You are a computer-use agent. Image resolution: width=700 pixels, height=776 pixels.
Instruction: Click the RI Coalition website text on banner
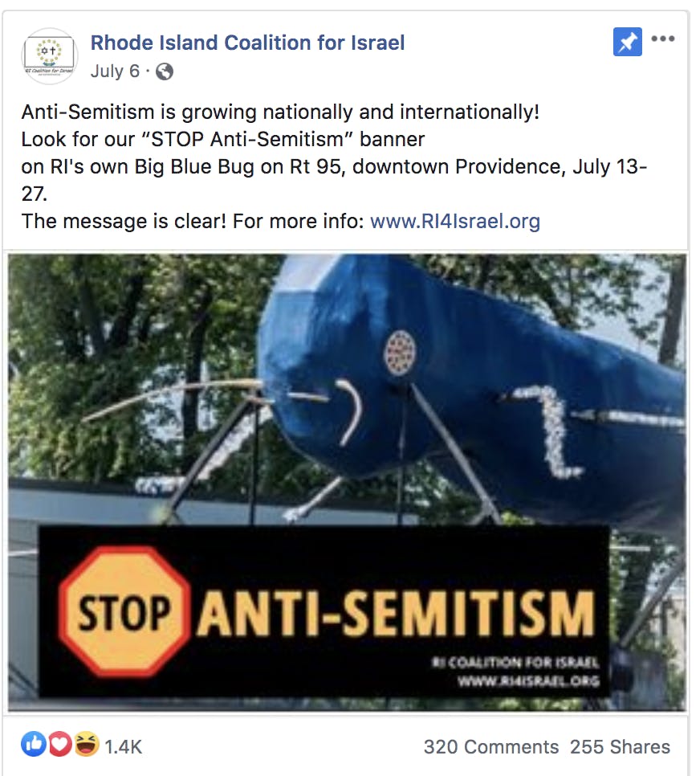pyautogui.click(x=528, y=681)
